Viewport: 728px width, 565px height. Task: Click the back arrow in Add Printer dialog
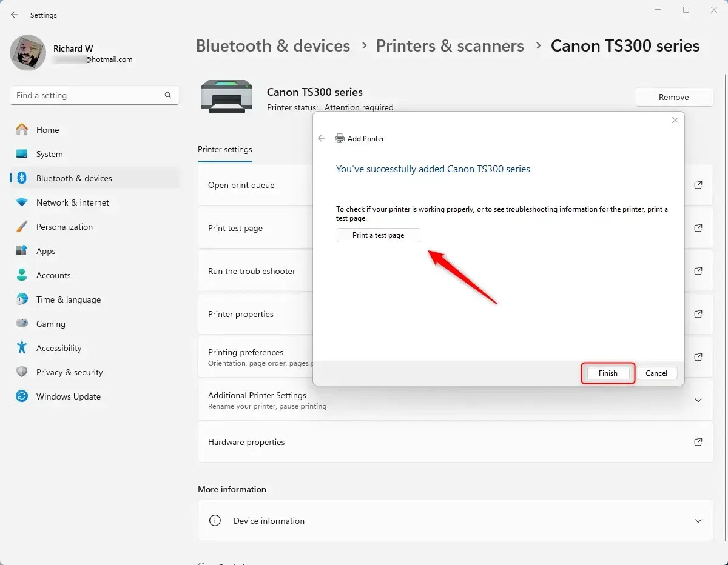(x=322, y=138)
